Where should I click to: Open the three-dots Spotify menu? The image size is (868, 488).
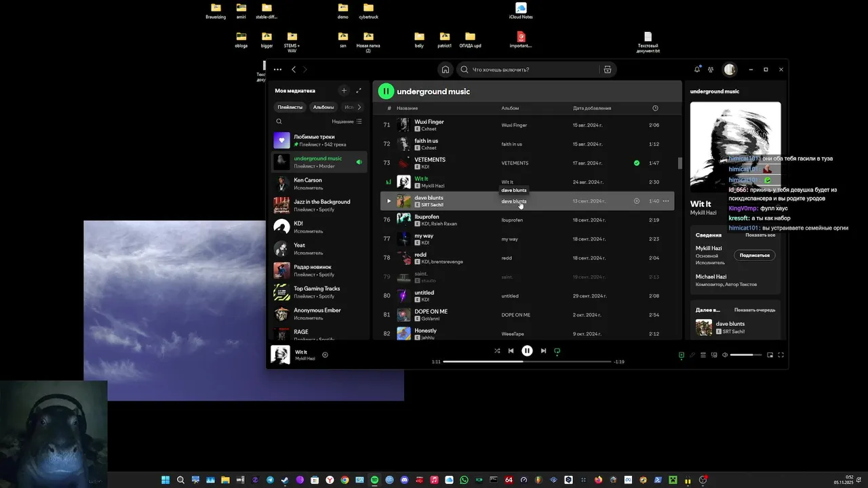click(277, 69)
